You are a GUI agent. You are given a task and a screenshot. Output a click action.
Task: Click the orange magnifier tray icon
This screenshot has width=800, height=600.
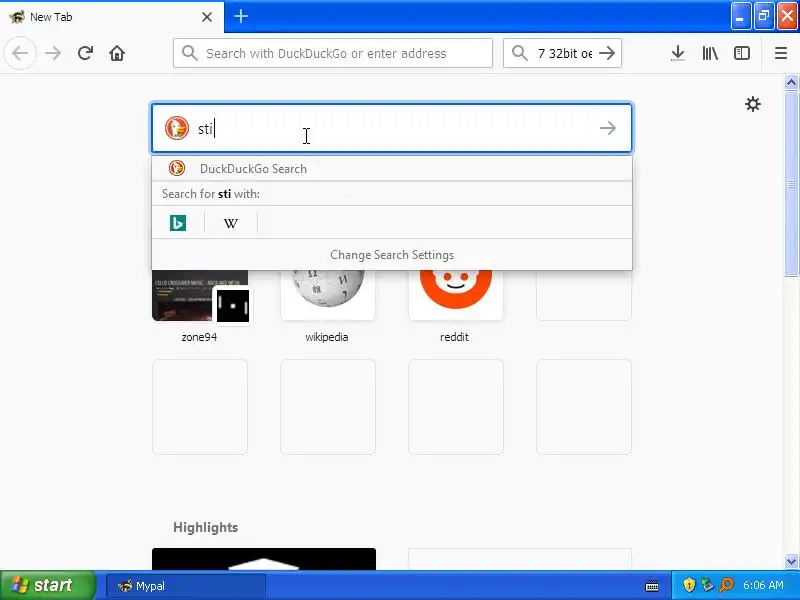pos(726,585)
